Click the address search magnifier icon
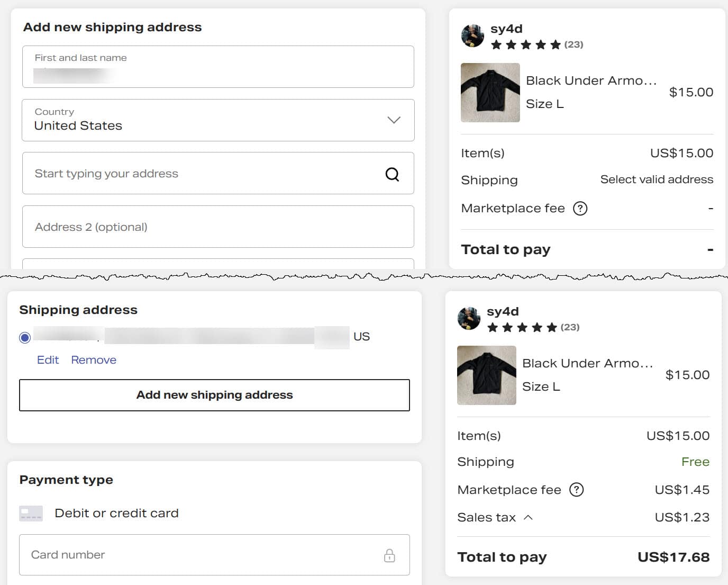The height and width of the screenshot is (585, 728). (392, 174)
